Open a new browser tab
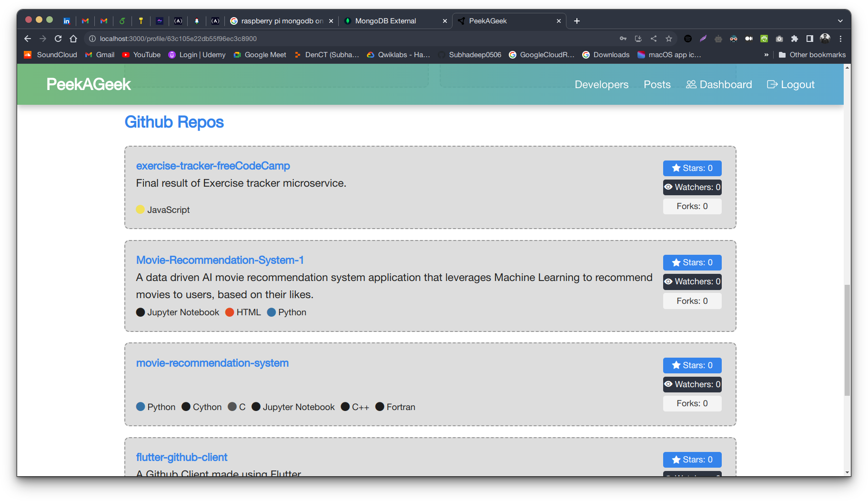Viewport: 868px width, 501px height. click(x=577, y=21)
